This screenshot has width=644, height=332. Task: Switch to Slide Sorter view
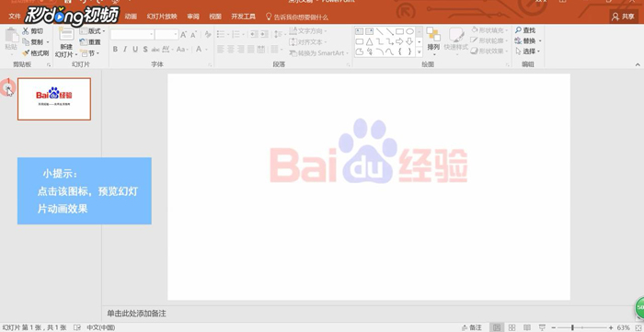pyautogui.click(x=512, y=327)
